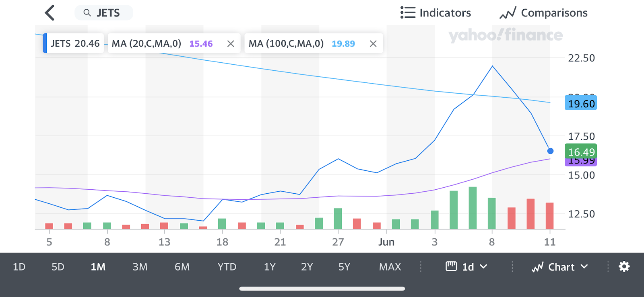Tap the chart type line icon
Screen dimensions: 644x297
tap(538, 267)
